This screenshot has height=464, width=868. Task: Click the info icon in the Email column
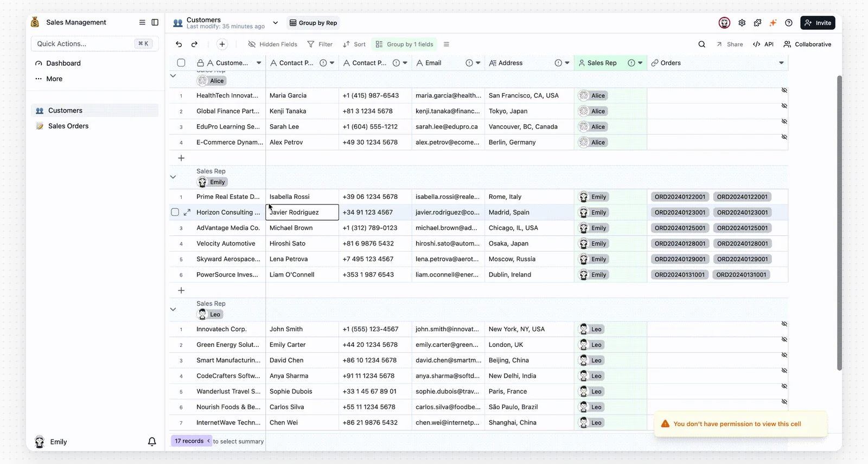click(x=469, y=63)
